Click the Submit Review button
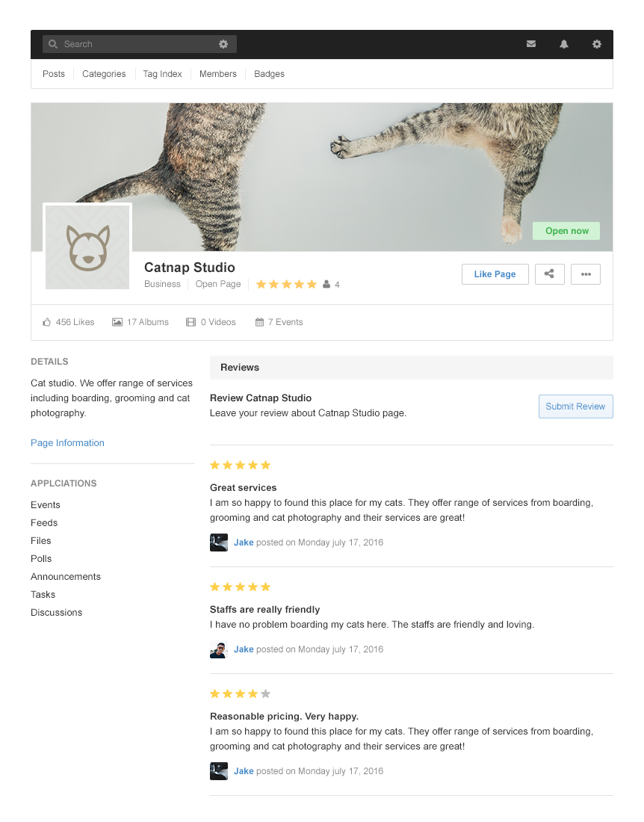644x822 pixels. pos(575,407)
